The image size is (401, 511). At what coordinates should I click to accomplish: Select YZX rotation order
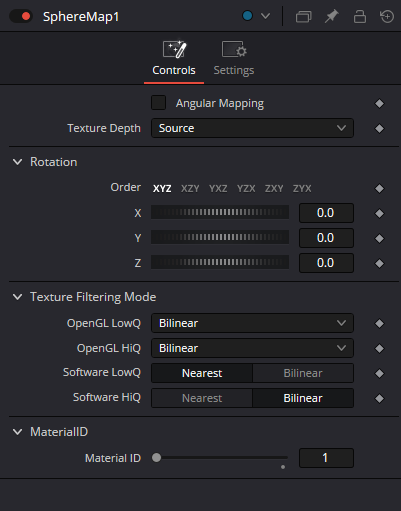pos(246,189)
